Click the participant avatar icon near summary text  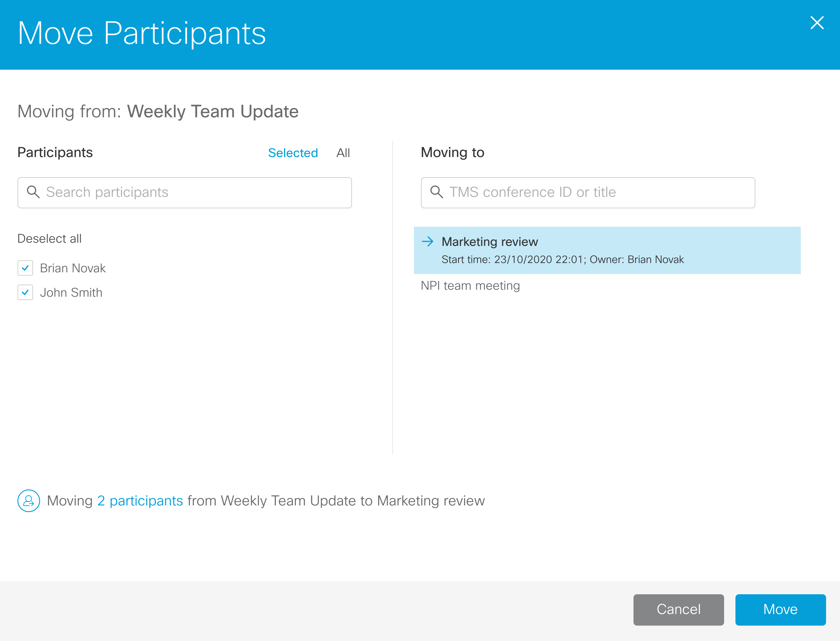point(29,500)
